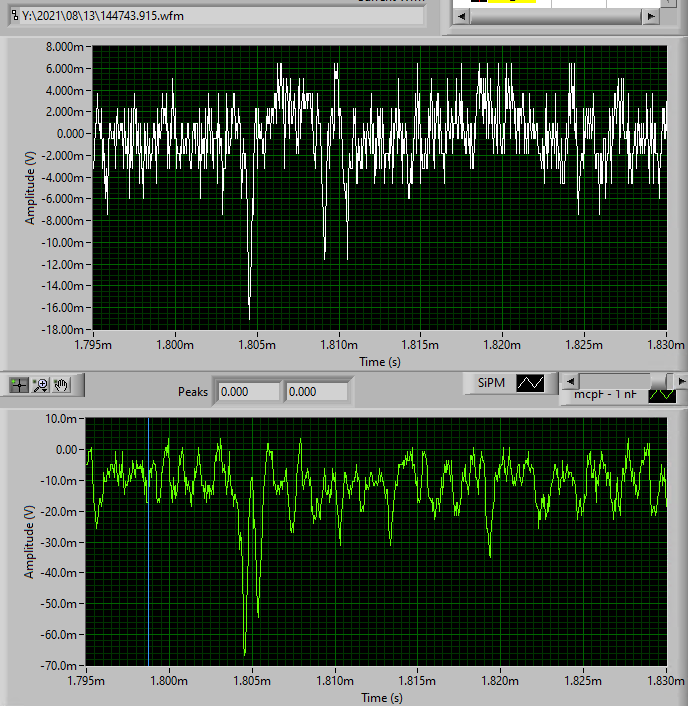The image size is (688, 706).
Task: Click the 1.820m time tick on lower graph
Action: click(500, 681)
